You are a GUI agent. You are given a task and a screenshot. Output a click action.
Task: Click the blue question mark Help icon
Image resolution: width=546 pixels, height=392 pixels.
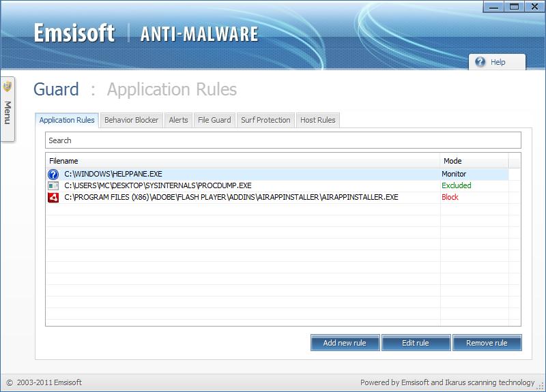click(480, 62)
